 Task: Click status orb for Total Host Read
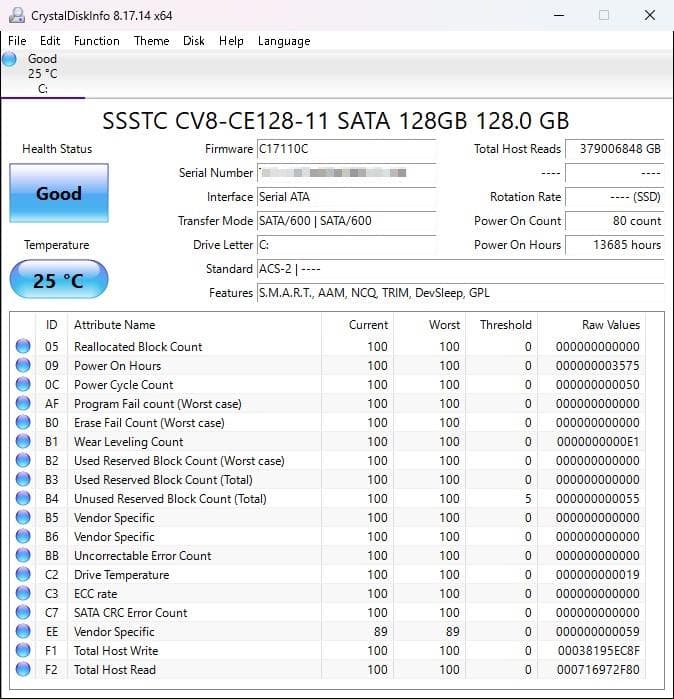(23, 670)
